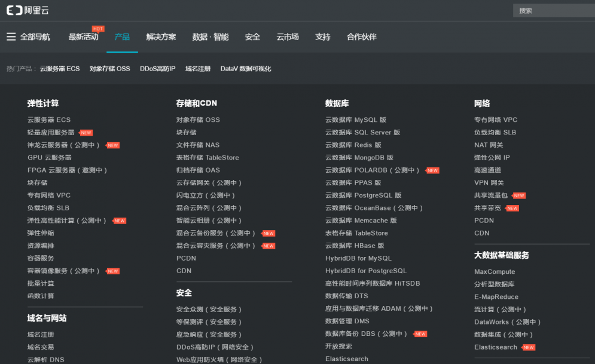Open 混合云阵列（公测中）
Image resolution: width=595 pixels, height=364 pixels.
(x=209, y=208)
